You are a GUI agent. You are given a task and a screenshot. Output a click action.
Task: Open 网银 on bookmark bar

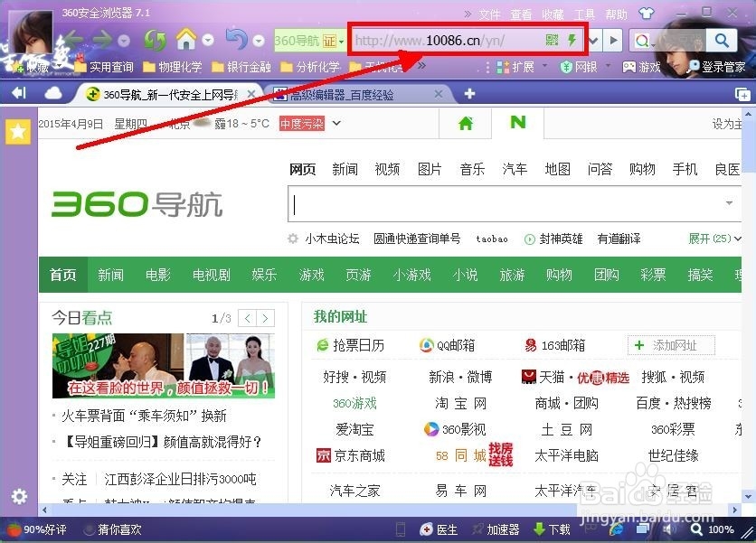(579, 67)
